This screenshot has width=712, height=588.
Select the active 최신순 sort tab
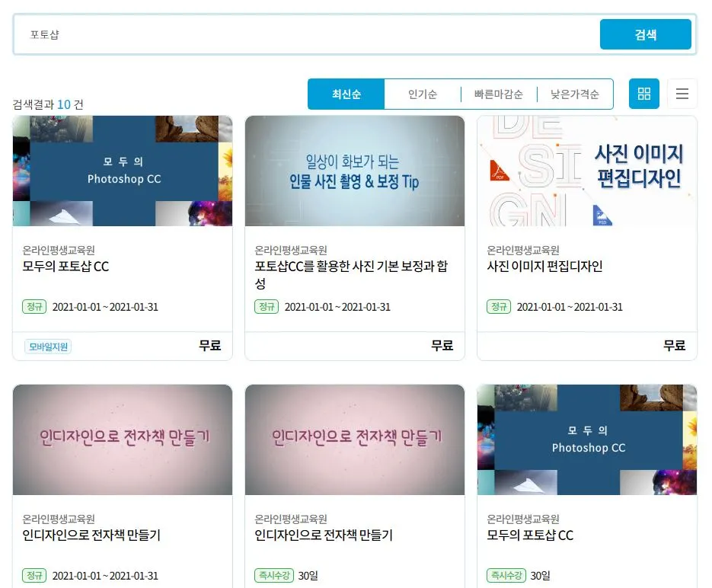pos(346,94)
